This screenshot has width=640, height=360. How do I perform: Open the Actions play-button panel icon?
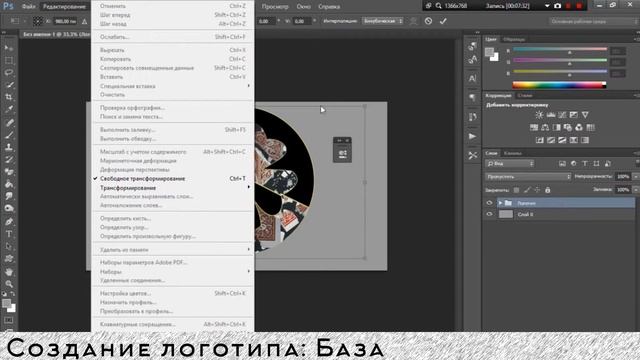473,136
